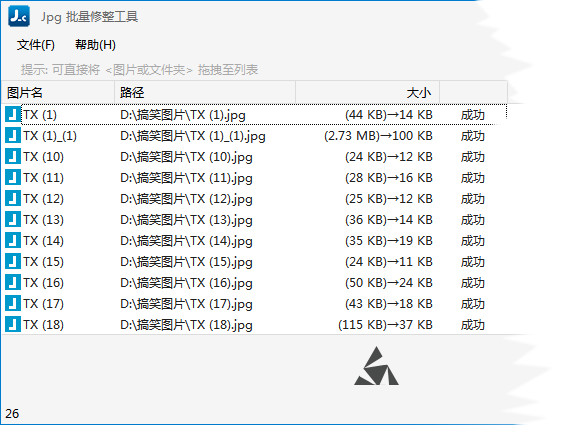Screen dimensions: 561x425
Task: Click the file icon beside TX (10)
Action: pos(13,156)
